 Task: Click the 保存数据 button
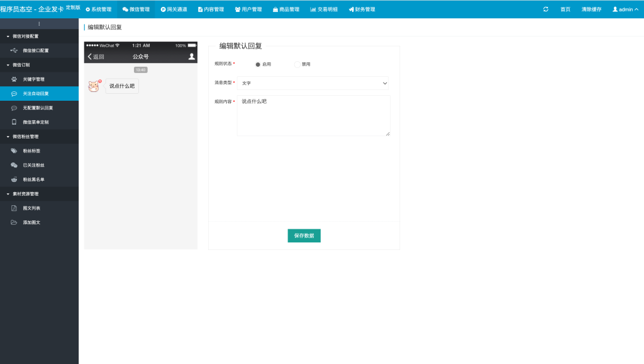point(304,236)
